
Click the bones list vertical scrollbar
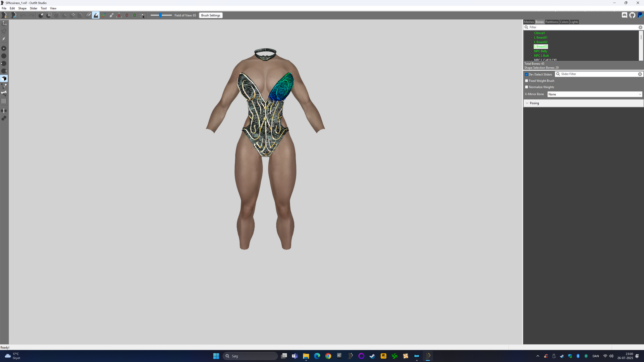click(641, 46)
